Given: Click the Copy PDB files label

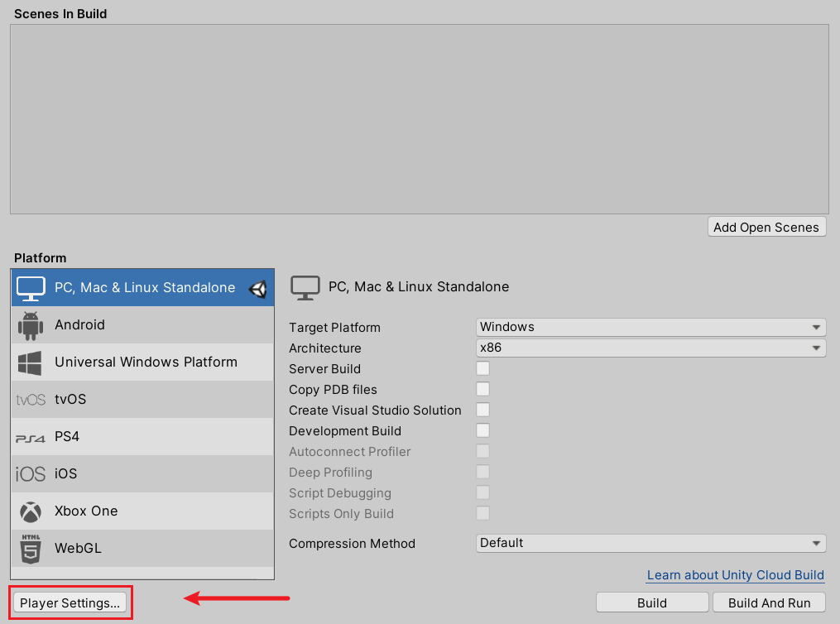Looking at the screenshot, I should point(334,390).
